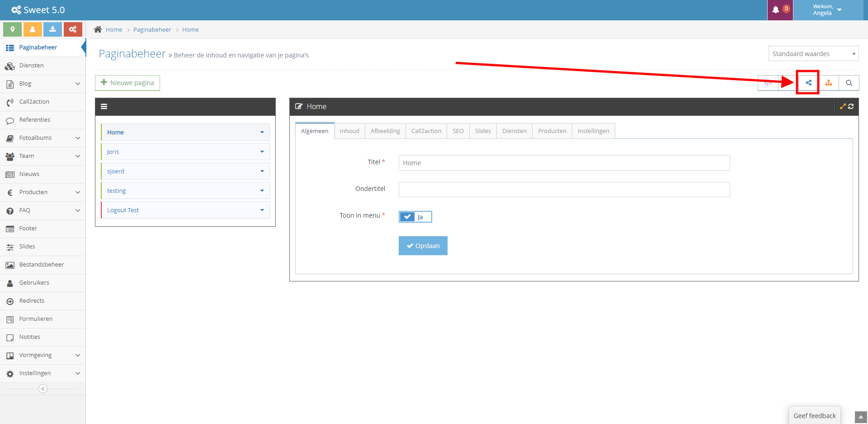This screenshot has height=424, width=868.
Task: Open Nieuws in the sidebar
Action: (x=43, y=174)
